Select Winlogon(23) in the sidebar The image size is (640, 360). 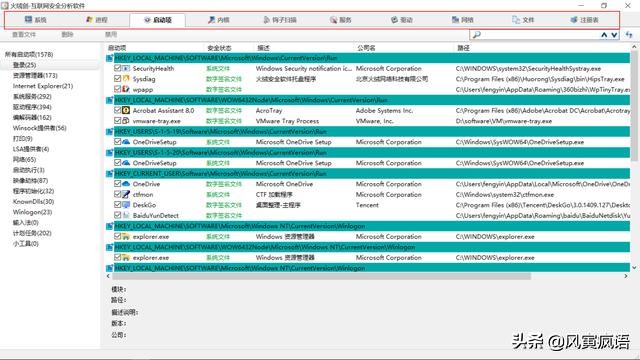coord(33,212)
